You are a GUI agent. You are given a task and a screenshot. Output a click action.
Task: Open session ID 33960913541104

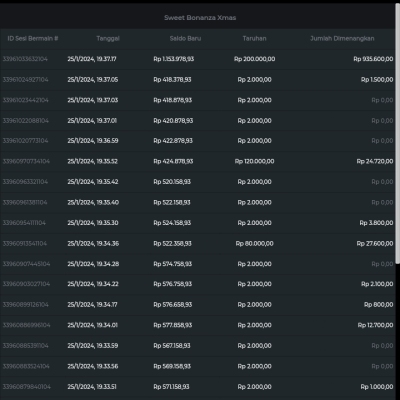pyautogui.click(x=25, y=243)
